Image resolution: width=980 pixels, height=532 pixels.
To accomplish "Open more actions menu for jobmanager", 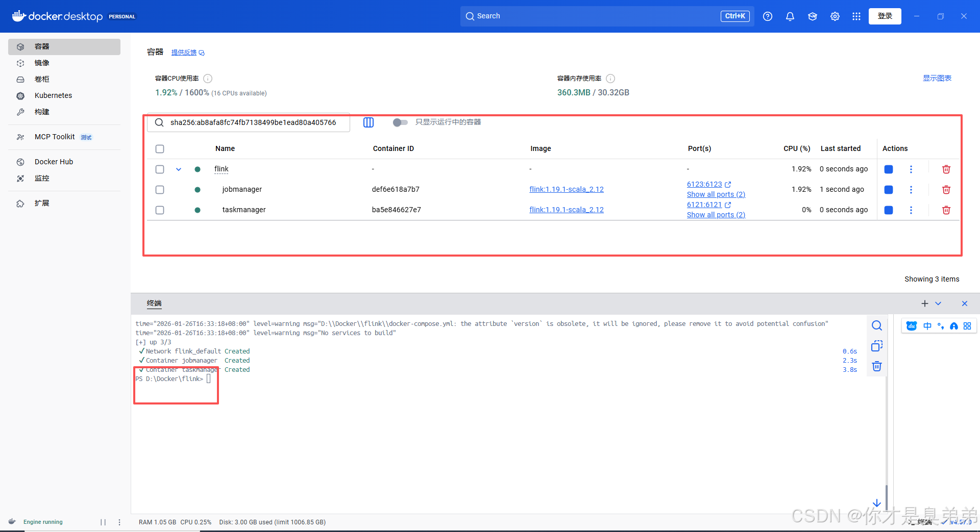I will tap(911, 190).
